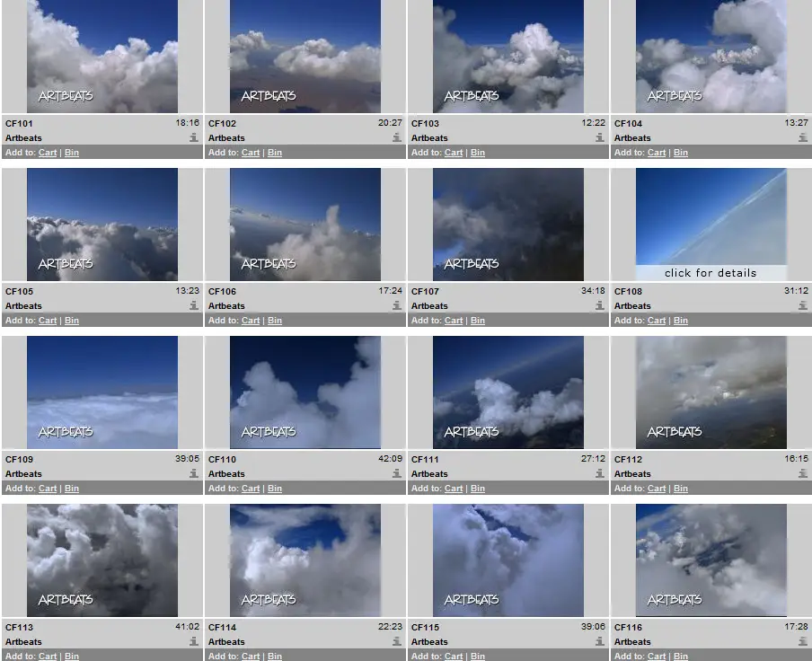Open the CF116 cloud thumbnail

(711, 560)
